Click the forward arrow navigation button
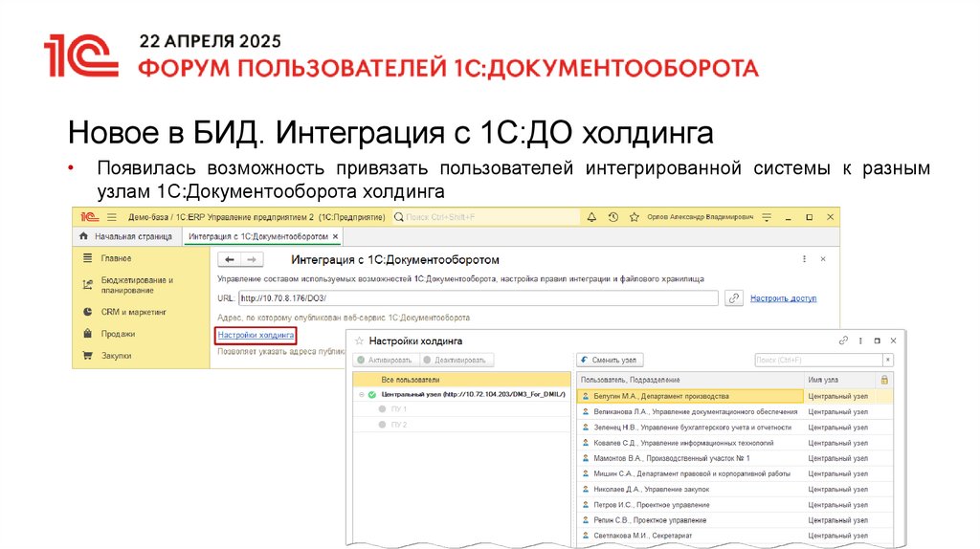The image size is (980, 549). point(252,259)
